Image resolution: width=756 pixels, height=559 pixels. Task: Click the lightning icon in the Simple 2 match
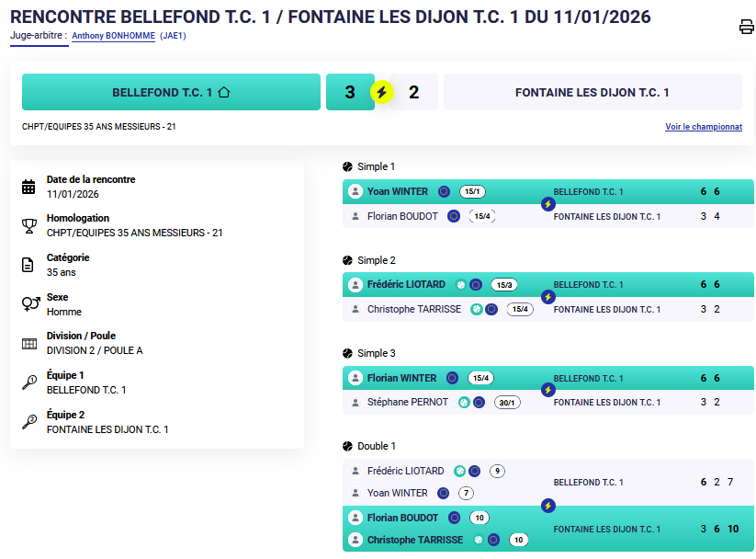click(548, 297)
